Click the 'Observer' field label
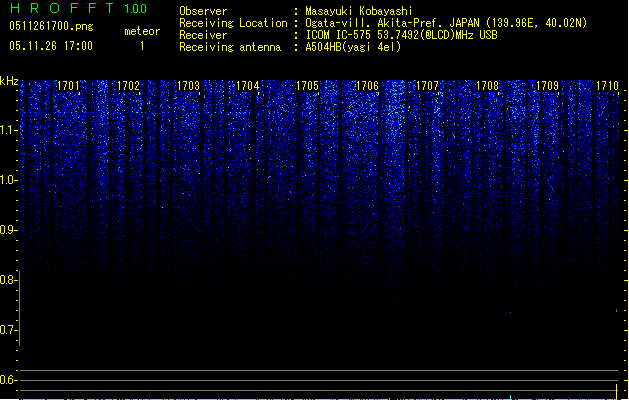The image size is (629, 400). coord(203,11)
